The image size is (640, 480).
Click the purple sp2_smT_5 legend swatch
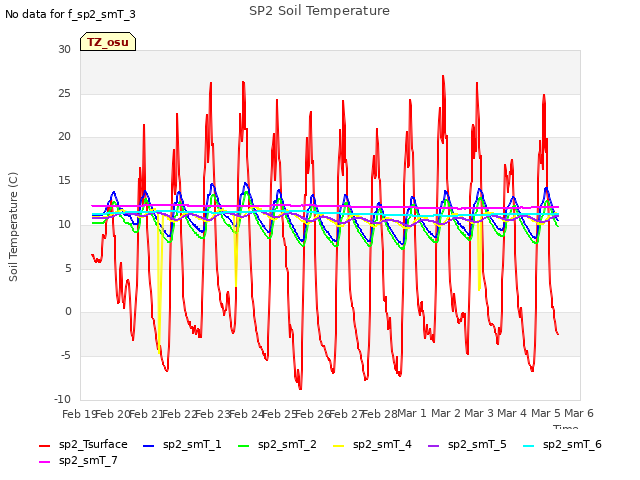click(433, 446)
